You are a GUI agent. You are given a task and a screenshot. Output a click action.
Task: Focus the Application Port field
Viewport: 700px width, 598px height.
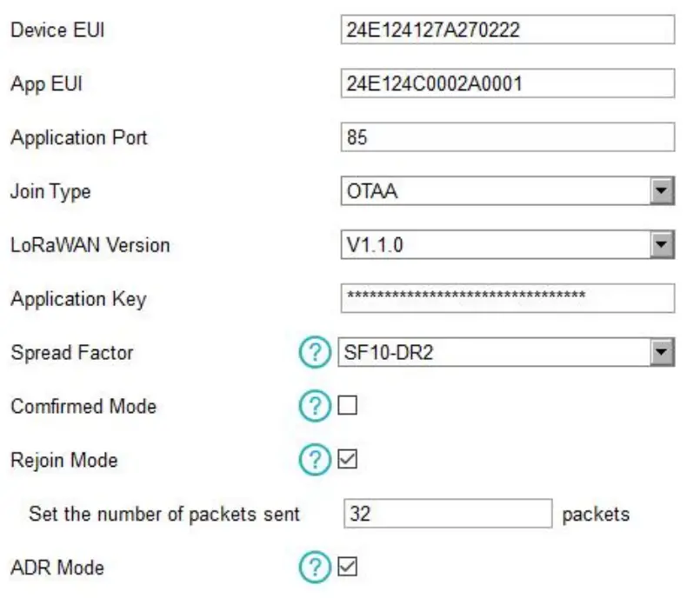507,137
